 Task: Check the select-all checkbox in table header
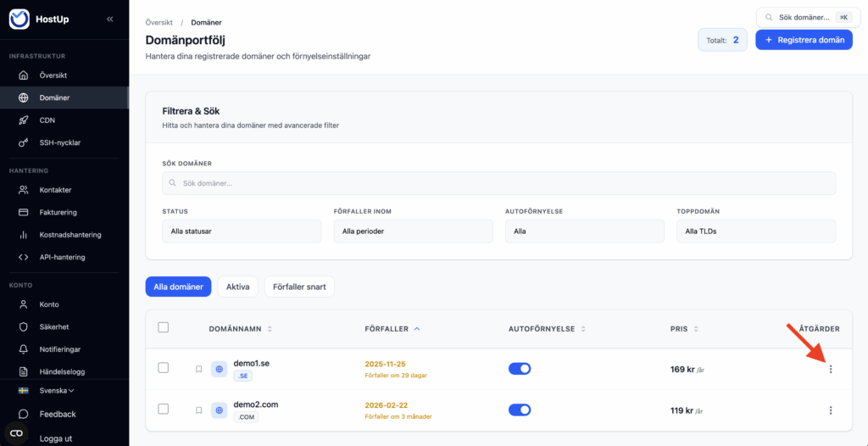click(164, 328)
